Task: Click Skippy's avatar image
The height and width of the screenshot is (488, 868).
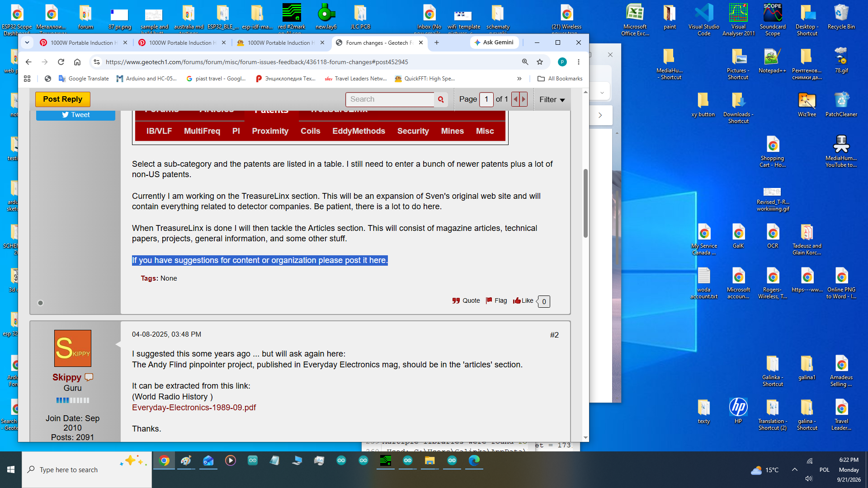Action: point(73,348)
